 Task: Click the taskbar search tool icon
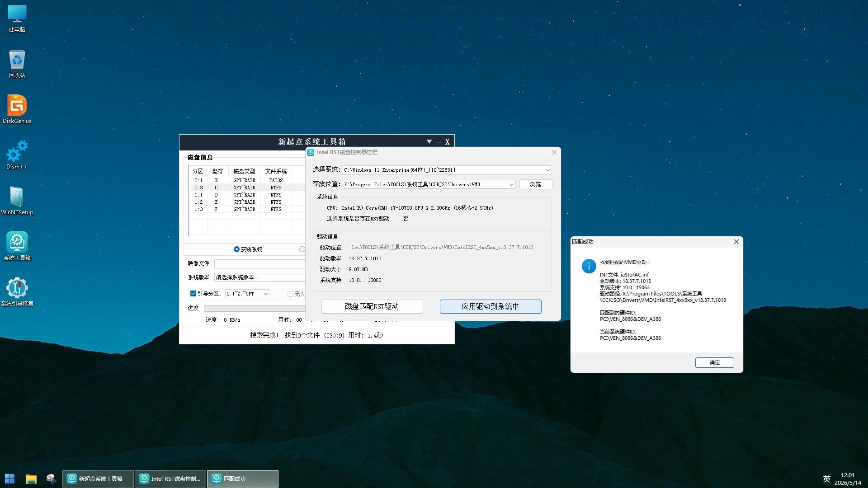coord(51,479)
